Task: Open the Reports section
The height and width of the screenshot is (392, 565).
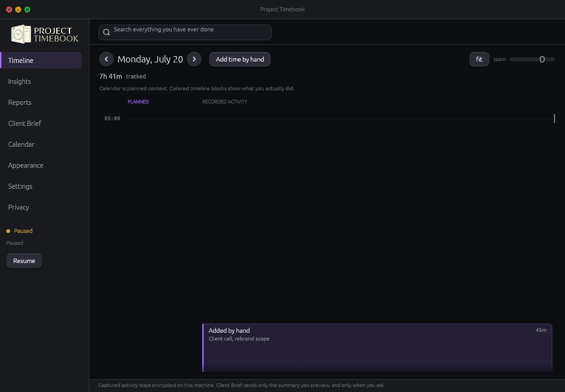Action: tap(41, 102)
